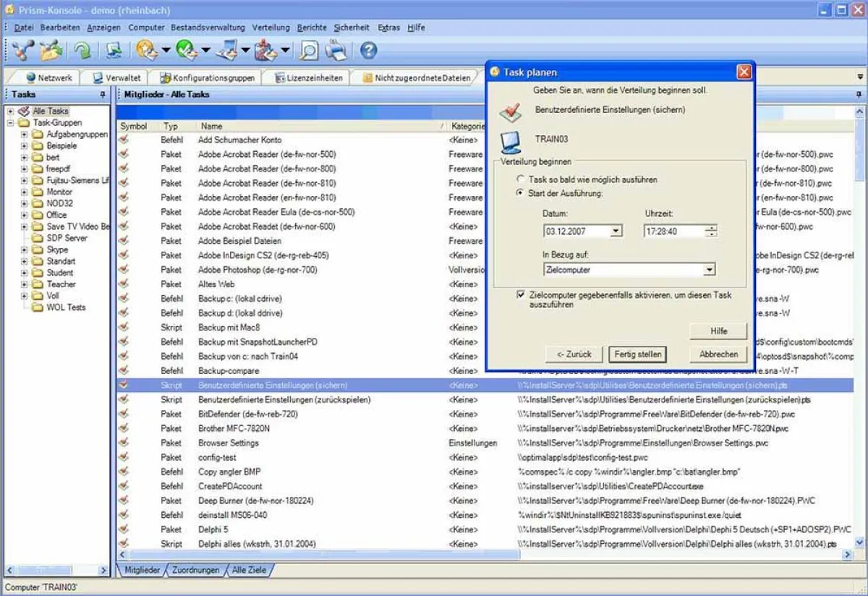Open the Datum date dropdown showing 03.12.2007

point(616,230)
